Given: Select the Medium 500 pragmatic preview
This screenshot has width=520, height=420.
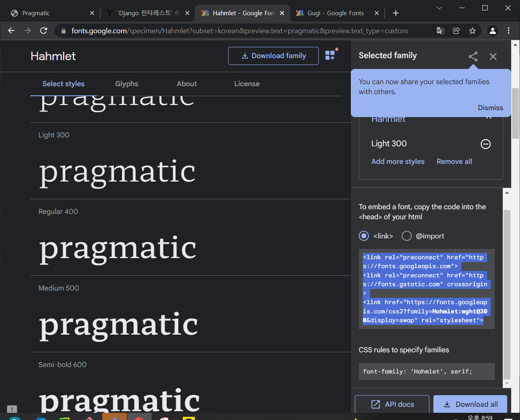Looking at the screenshot, I should click(x=119, y=325).
